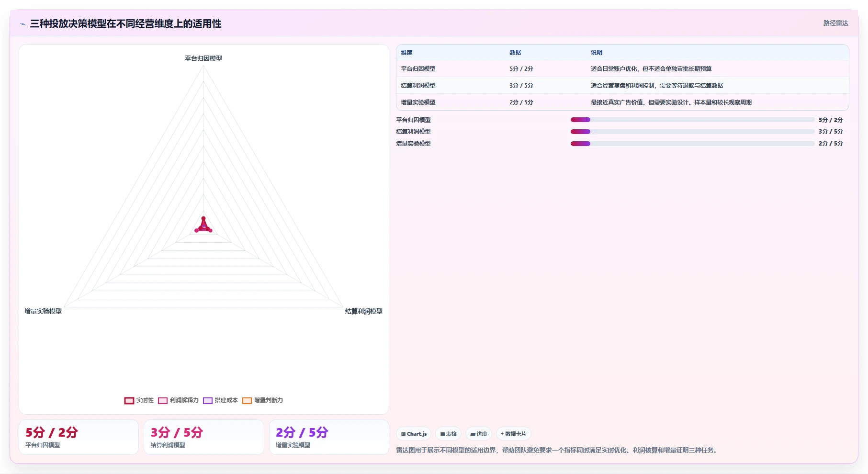Click the Chart.js tag pill
The width and height of the screenshot is (868, 474).
(414, 434)
